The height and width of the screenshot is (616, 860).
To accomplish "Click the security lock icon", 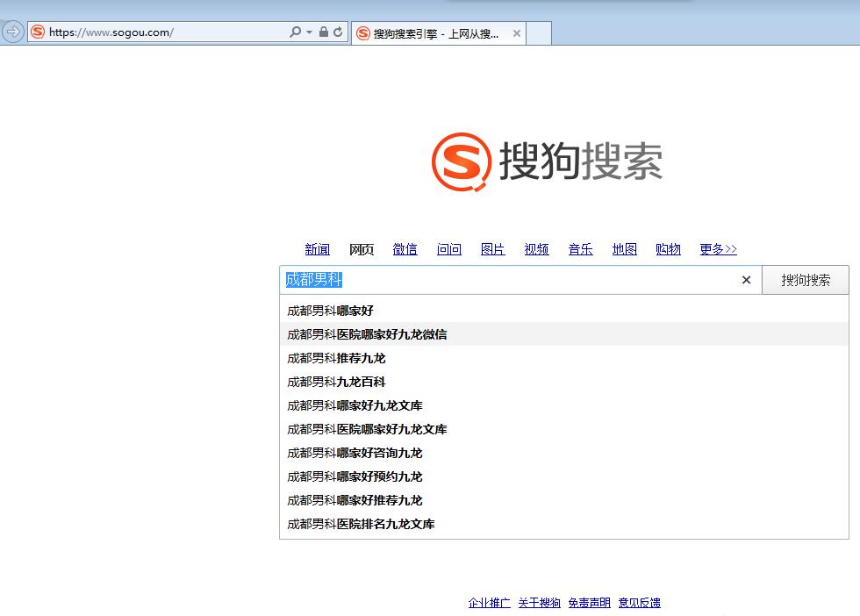I will (324, 32).
